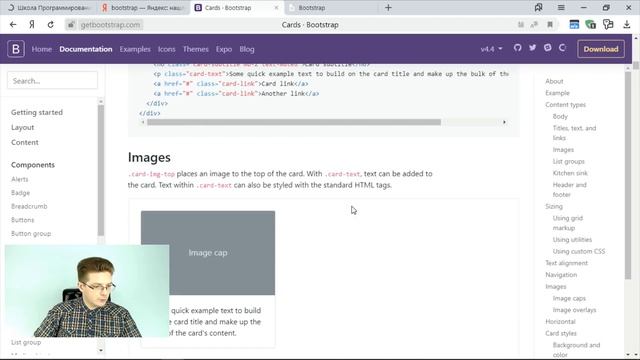Open the browser hamburger menu icon

click(x=561, y=7)
